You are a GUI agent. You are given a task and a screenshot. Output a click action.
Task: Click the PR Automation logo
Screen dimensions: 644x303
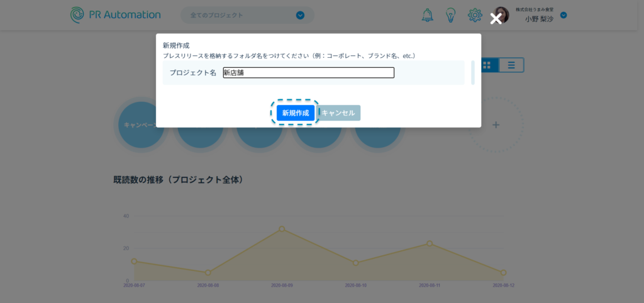coord(116,14)
